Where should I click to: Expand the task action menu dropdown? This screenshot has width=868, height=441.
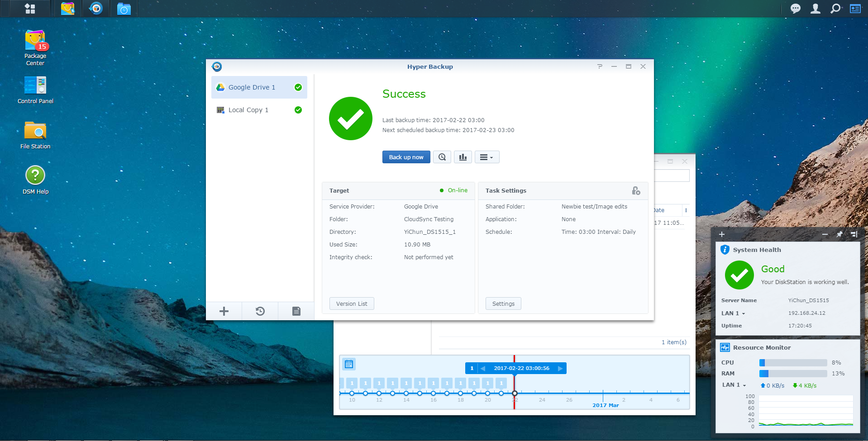coord(487,157)
